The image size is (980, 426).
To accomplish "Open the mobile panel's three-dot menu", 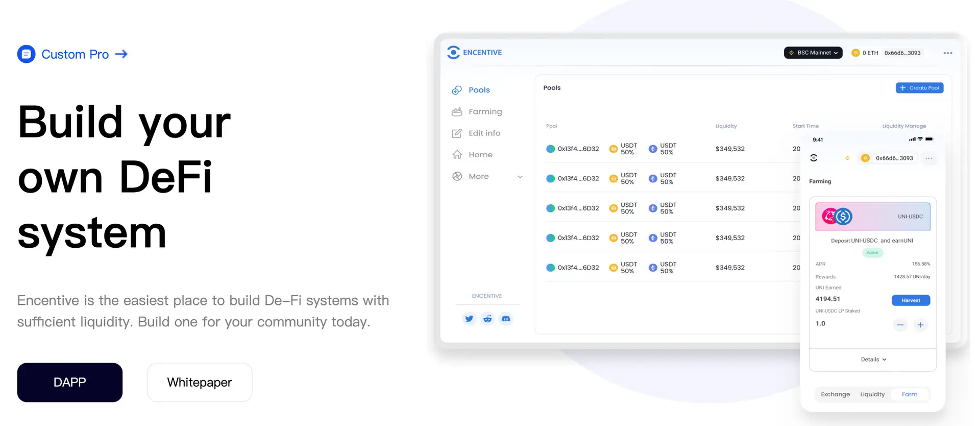I will point(929,158).
